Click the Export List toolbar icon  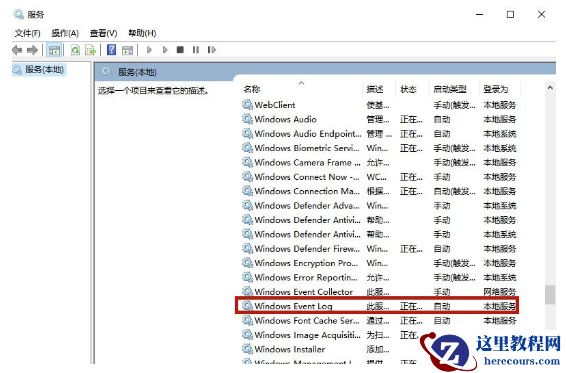click(x=90, y=50)
